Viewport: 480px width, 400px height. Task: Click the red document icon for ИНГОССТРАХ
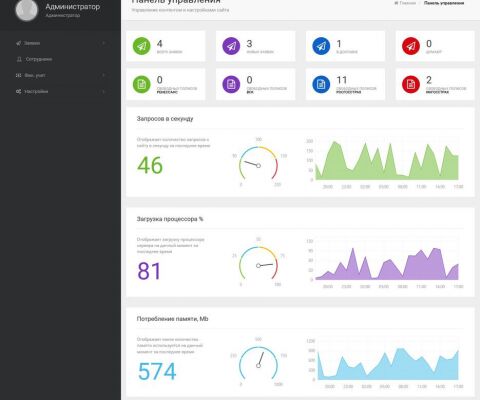[411, 84]
